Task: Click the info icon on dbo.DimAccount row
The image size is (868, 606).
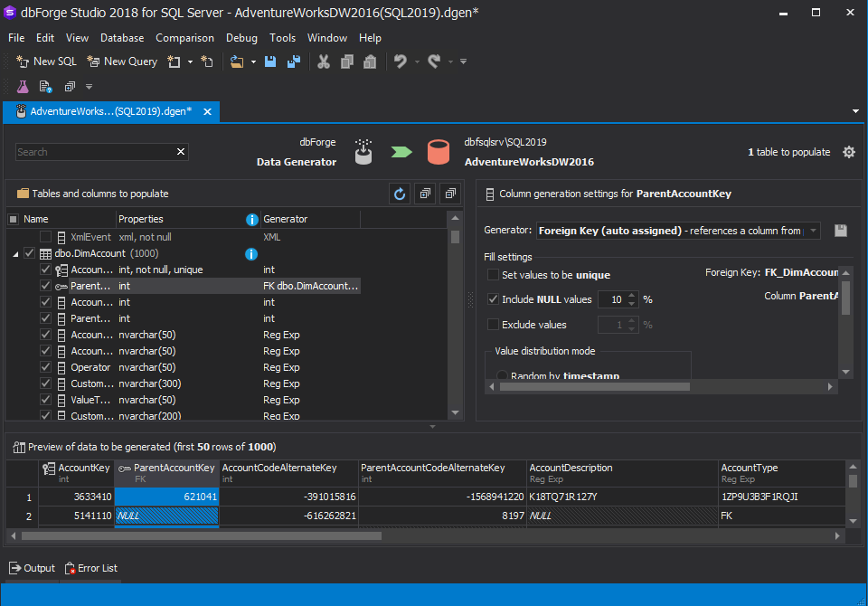Action: (x=250, y=253)
